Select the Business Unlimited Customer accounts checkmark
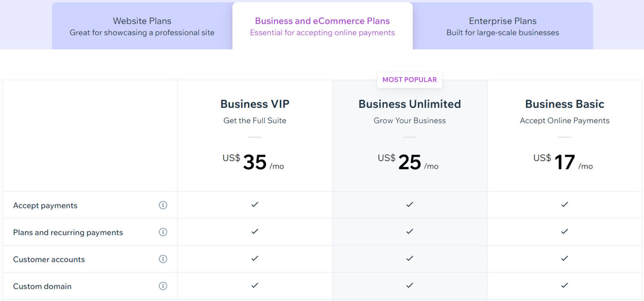Image resolution: width=644 pixels, height=301 pixels. coord(409,259)
